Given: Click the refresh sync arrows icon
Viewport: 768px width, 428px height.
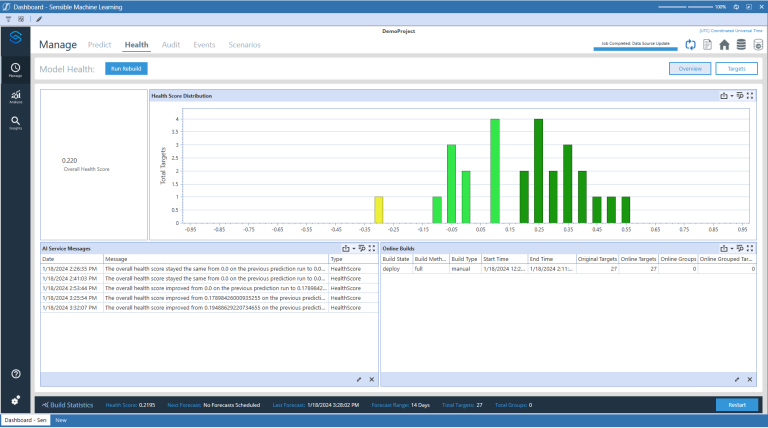Looking at the screenshot, I should point(691,45).
